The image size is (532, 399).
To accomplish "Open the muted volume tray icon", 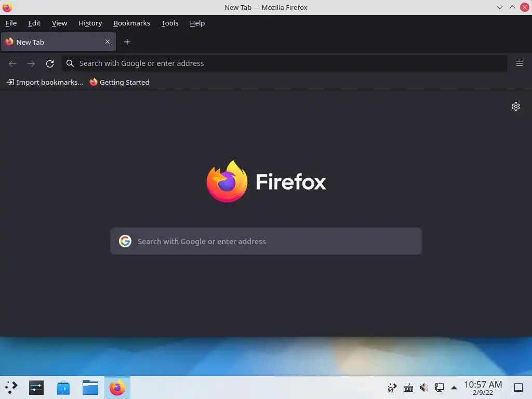I will coord(423,388).
